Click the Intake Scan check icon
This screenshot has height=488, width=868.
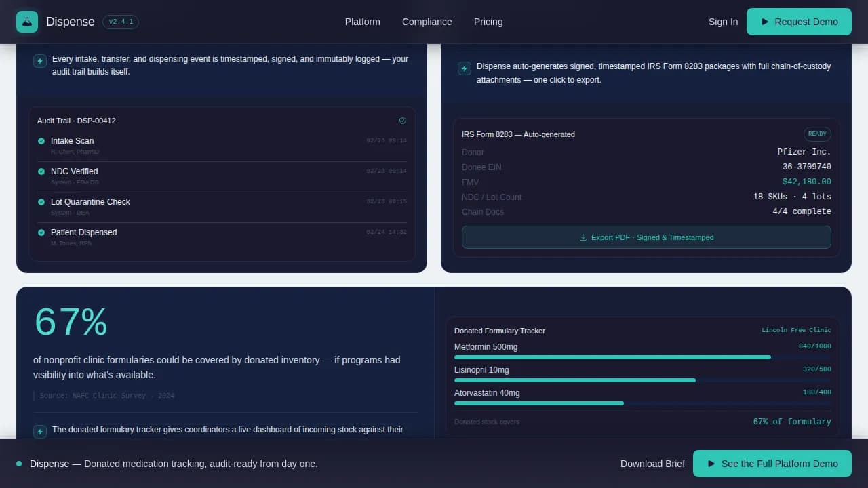coord(41,141)
